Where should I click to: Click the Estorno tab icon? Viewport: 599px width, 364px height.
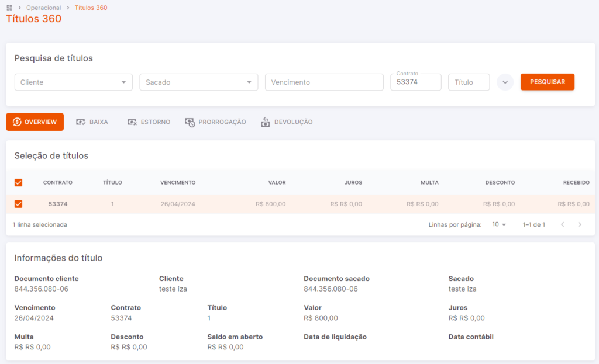[132, 122]
